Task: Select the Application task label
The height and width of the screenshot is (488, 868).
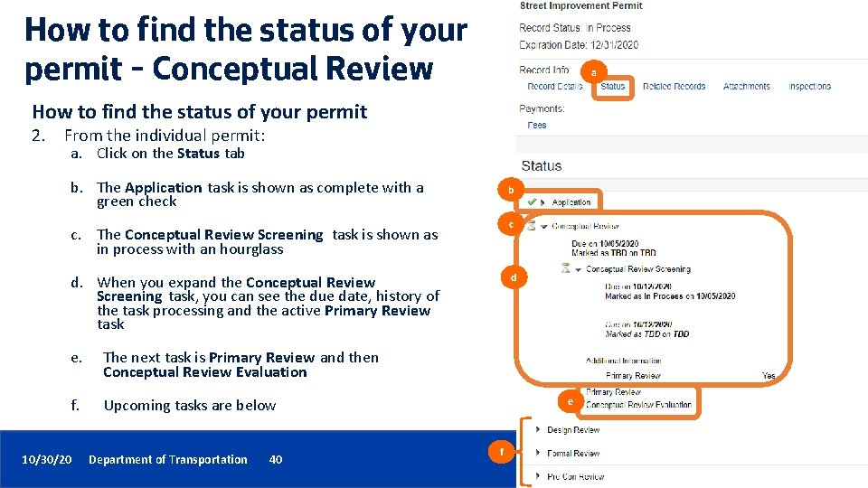Action: pyautogui.click(x=571, y=202)
